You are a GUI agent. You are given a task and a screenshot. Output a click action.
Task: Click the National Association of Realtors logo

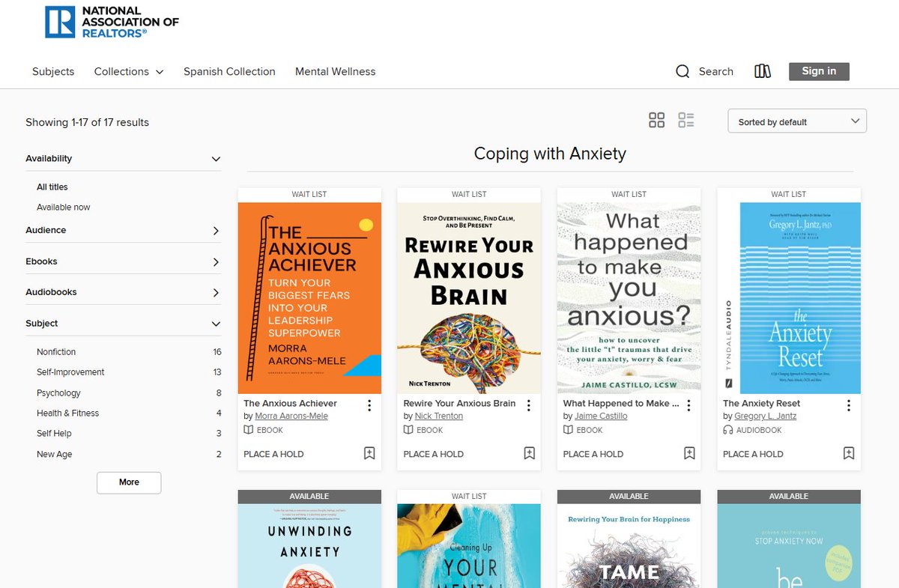(112, 22)
